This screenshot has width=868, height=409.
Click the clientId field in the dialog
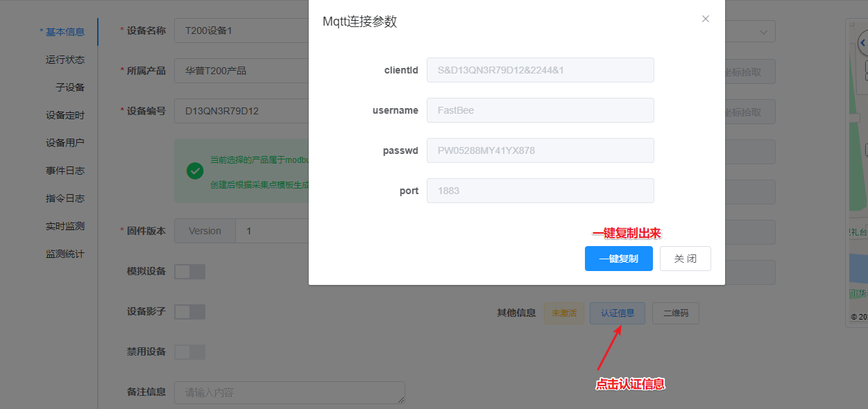coord(540,70)
